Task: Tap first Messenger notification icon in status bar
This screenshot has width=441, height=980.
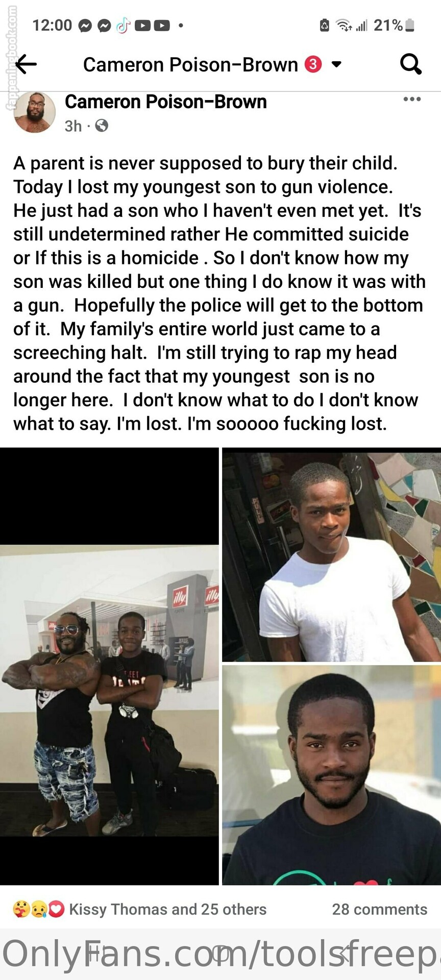Action: [x=85, y=26]
